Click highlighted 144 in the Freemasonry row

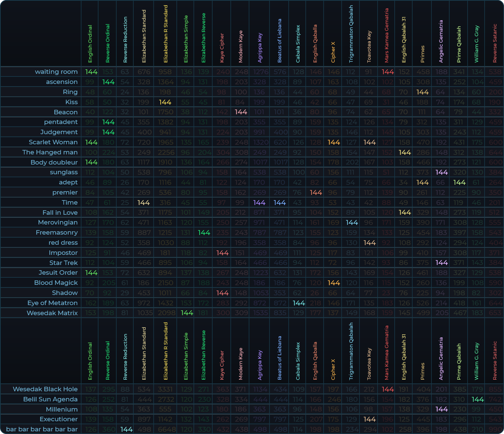pos(204,232)
